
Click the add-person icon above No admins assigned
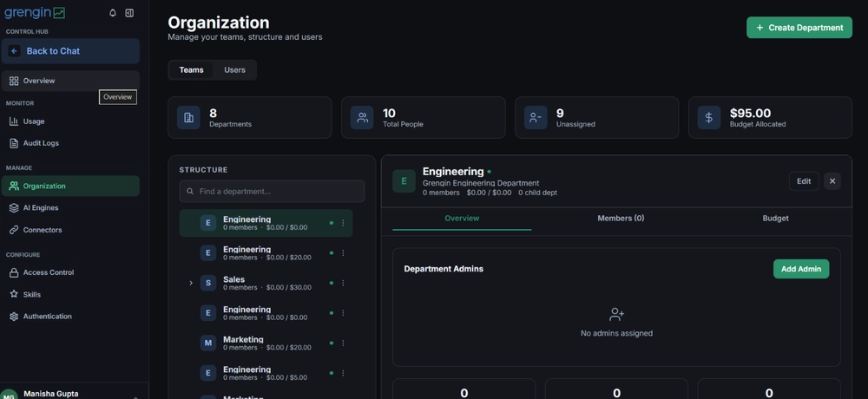[616, 315]
